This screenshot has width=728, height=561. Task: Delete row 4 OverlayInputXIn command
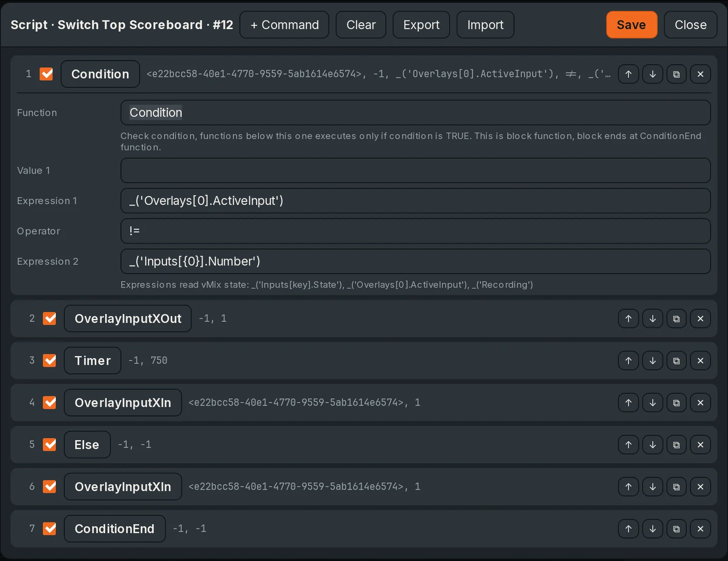pyautogui.click(x=701, y=403)
